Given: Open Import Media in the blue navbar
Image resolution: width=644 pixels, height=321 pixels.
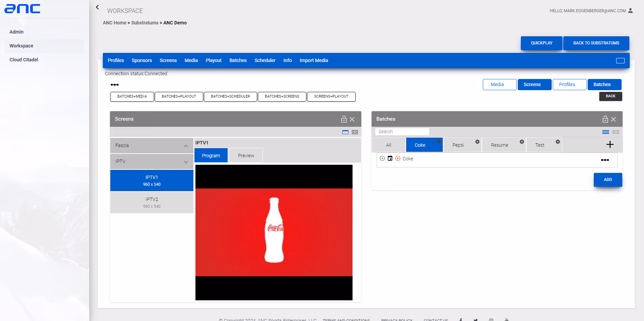Looking at the screenshot, I should (314, 60).
